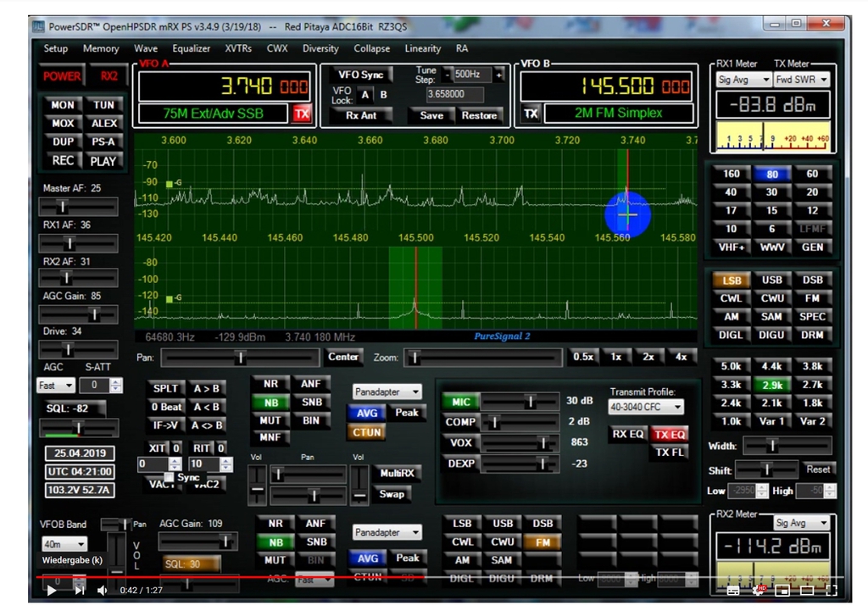
Task: Open the VFOB Band 40m dropdown
Action: [x=64, y=544]
